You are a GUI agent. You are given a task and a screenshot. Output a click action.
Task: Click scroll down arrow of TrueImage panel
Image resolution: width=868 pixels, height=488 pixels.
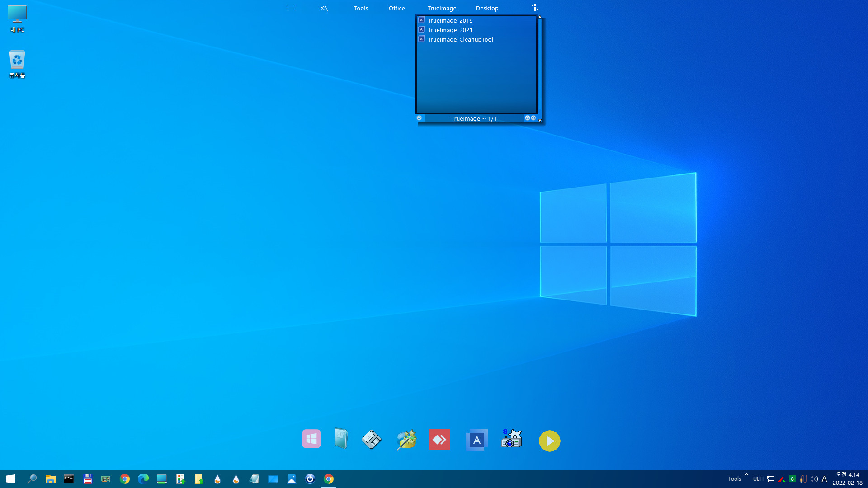tap(540, 121)
